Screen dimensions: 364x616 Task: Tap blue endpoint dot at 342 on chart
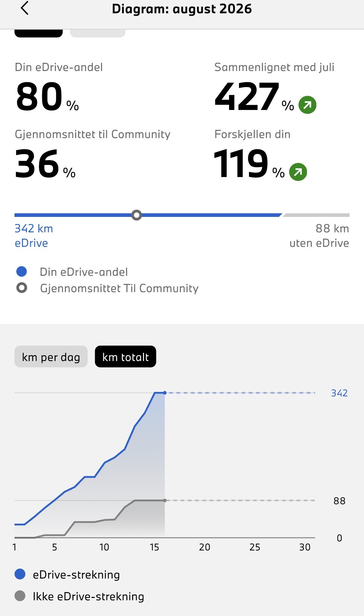tap(165, 393)
